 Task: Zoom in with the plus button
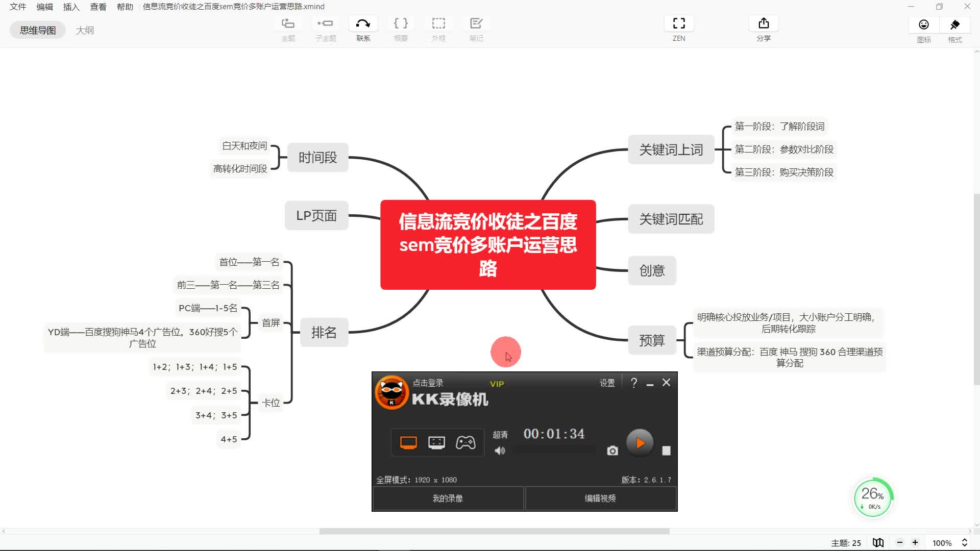click(x=915, y=543)
